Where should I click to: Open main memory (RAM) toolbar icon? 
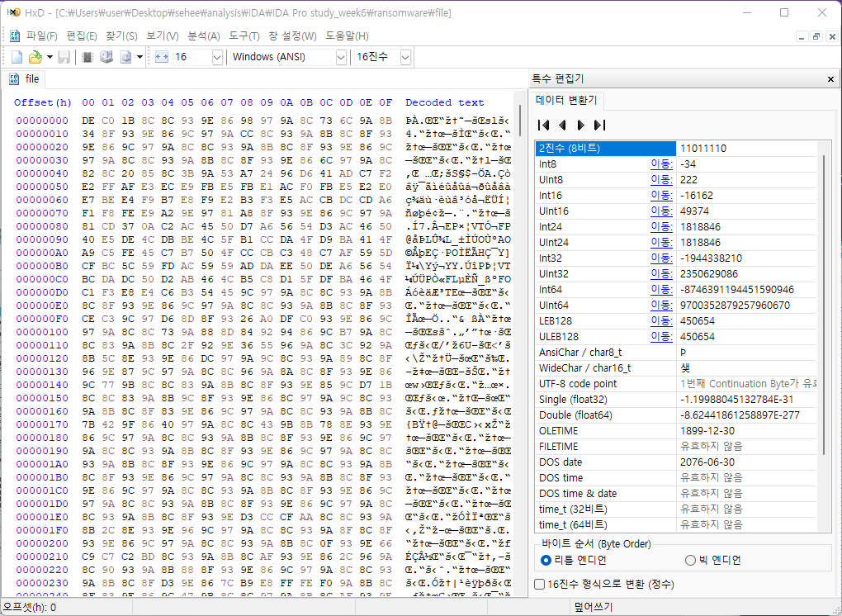tap(88, 57)
